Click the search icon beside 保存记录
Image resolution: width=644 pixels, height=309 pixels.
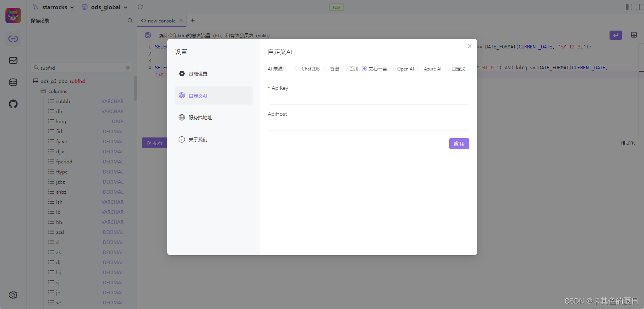pyautogui.click(x=130, y=21)
